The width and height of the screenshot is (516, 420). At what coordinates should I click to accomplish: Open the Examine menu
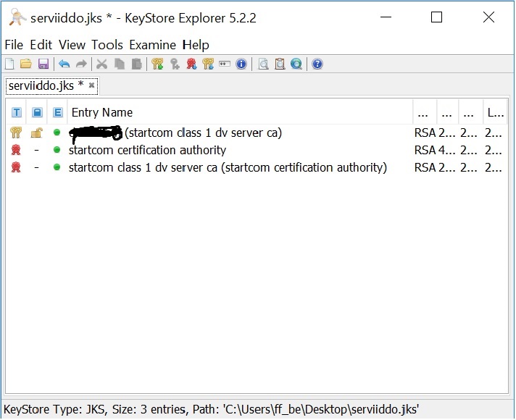(x=153, y=45)
